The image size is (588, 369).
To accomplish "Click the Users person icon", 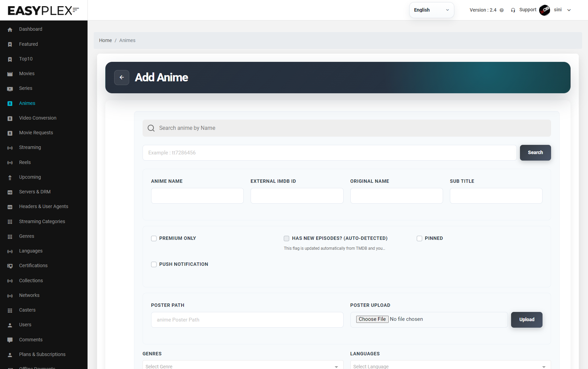I will [x=10, y=325].
